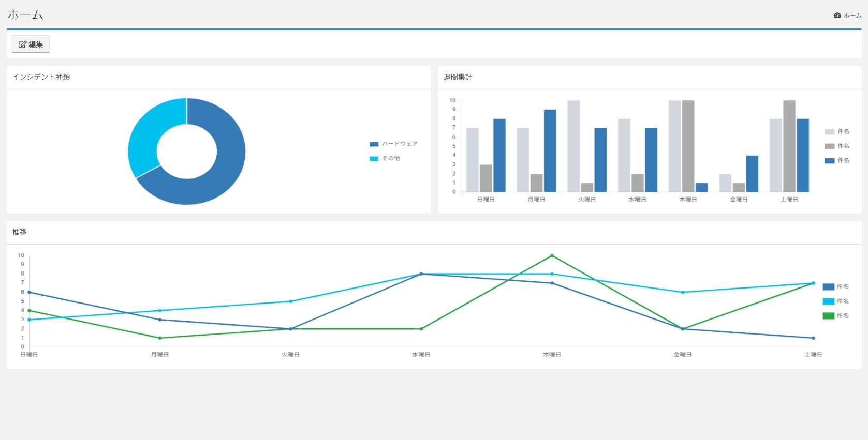Click the green data point on 月曜日 in 推移

pos(160,338)
